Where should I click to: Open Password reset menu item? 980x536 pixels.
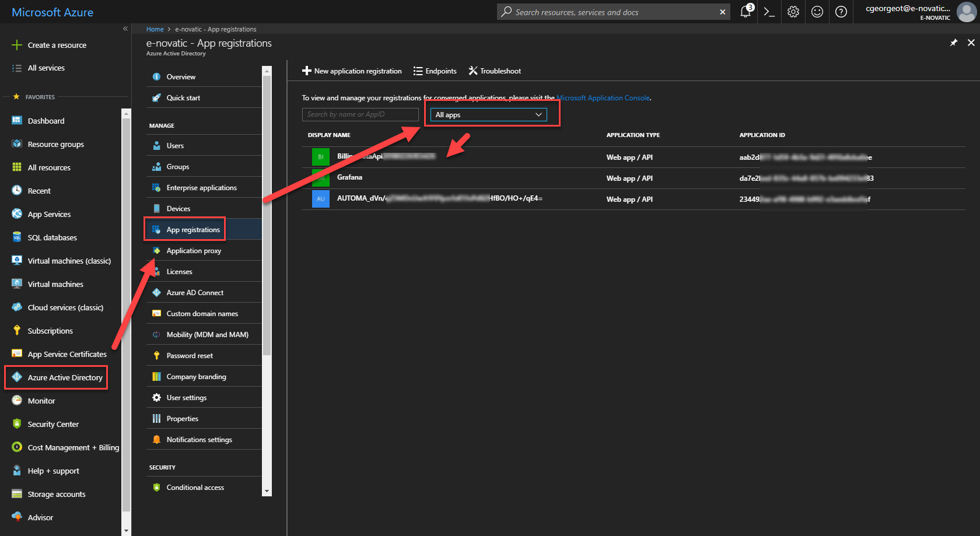click(204, 356)
